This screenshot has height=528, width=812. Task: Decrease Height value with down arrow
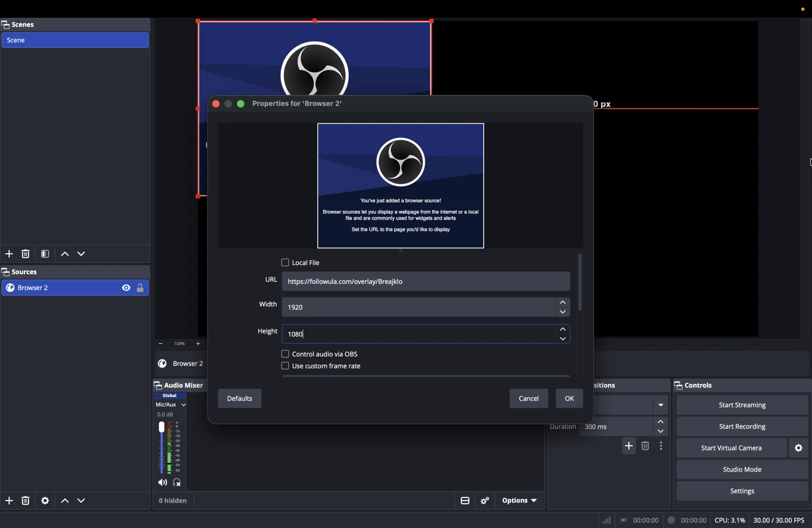click(563, 339)
